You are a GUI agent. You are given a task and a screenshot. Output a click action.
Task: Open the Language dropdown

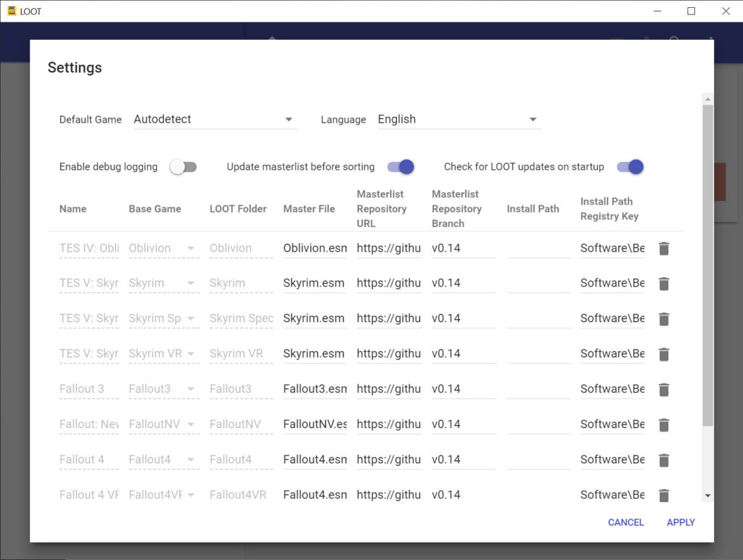tap(459, 120)
